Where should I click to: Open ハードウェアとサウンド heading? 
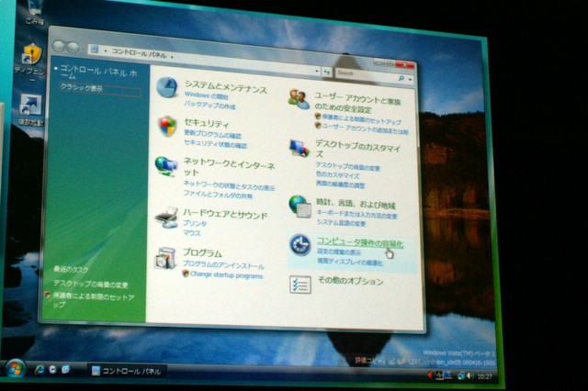(225, 215)
